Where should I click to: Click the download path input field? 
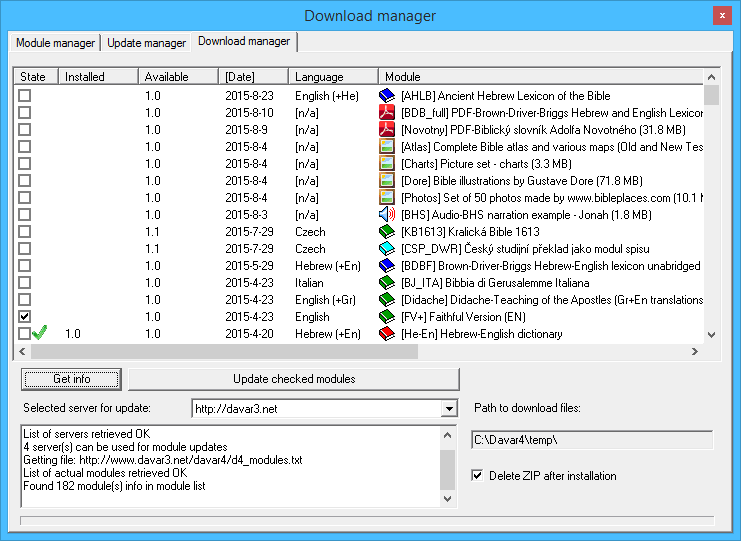591,440
